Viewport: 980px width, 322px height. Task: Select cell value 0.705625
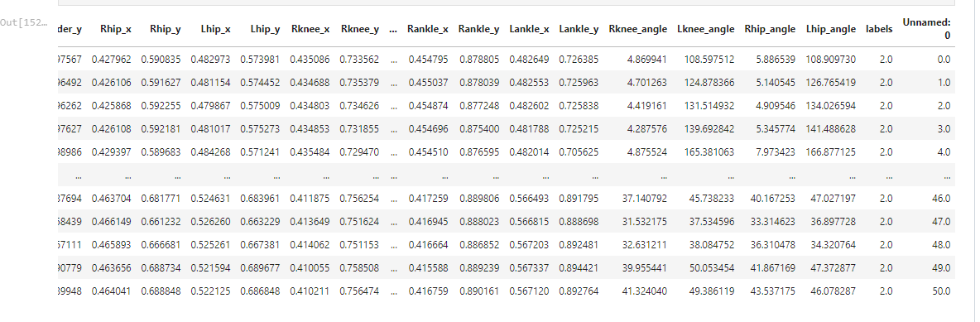[x=579, y=152]
